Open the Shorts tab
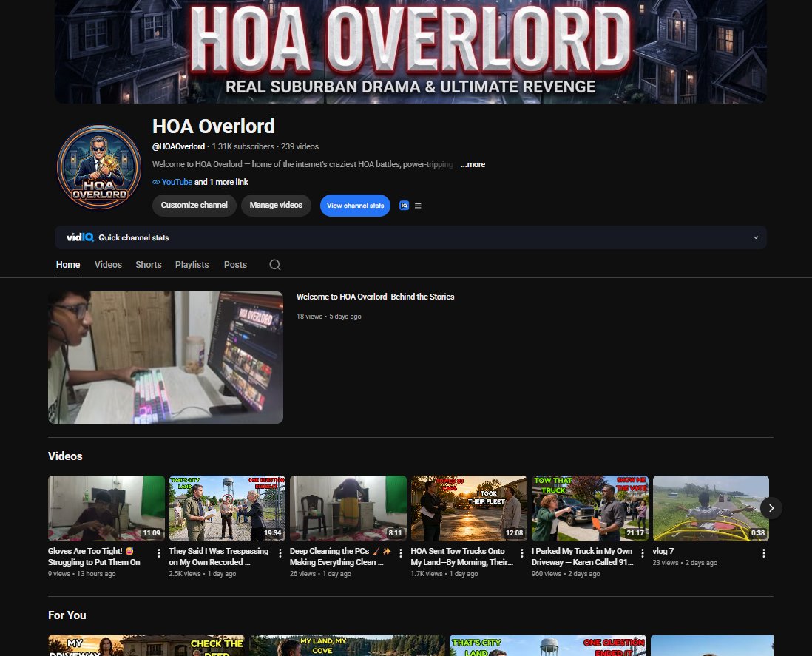This screenshot has height=656, width=812. (149, 265)
